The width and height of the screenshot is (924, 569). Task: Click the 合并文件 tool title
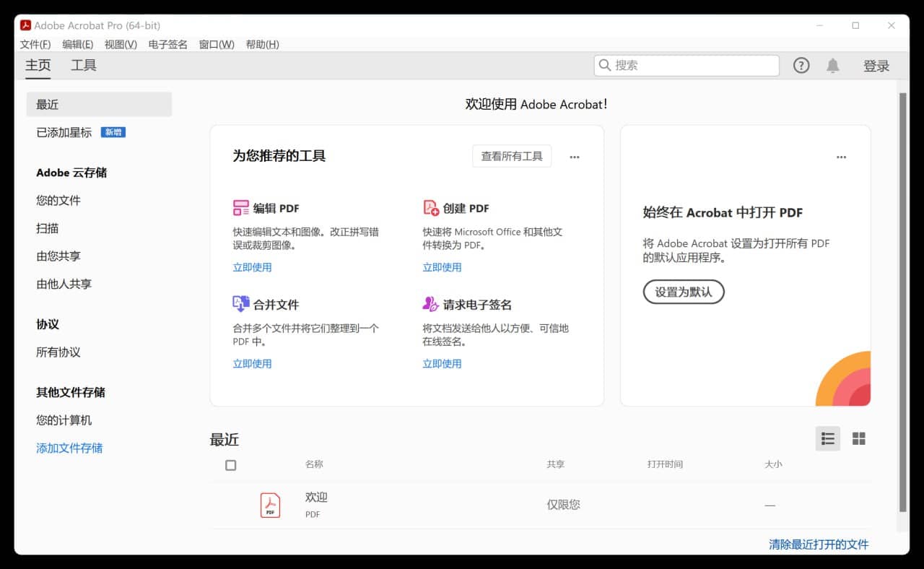pos(276,304)
